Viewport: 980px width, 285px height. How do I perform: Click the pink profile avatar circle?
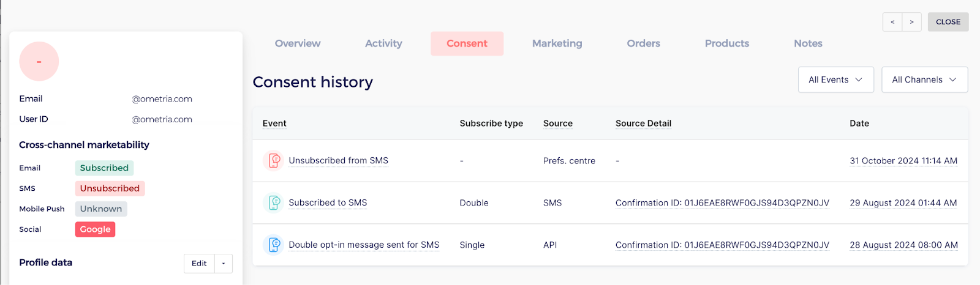pos(39,62)
